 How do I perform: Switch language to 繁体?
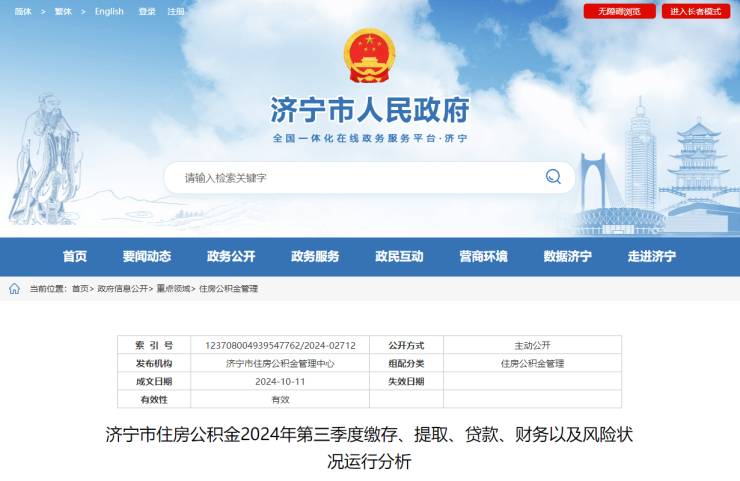63,12
